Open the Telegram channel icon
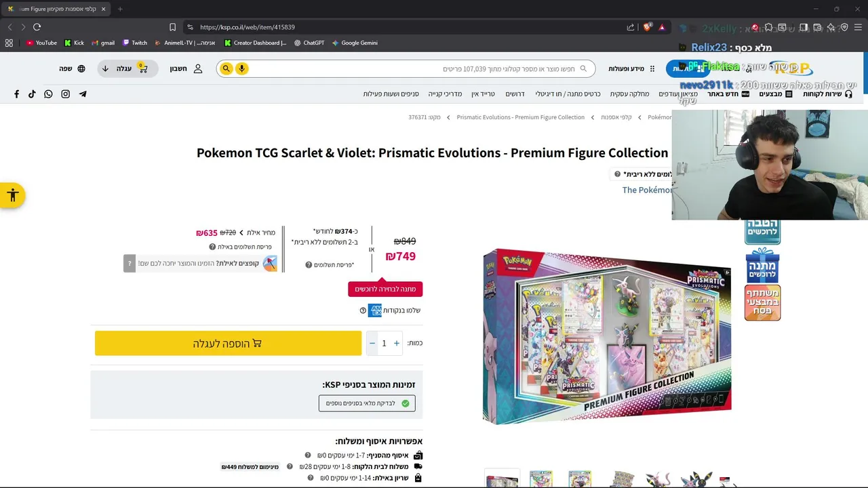Screen dimensions: 868x488 [x=83, y=94]
